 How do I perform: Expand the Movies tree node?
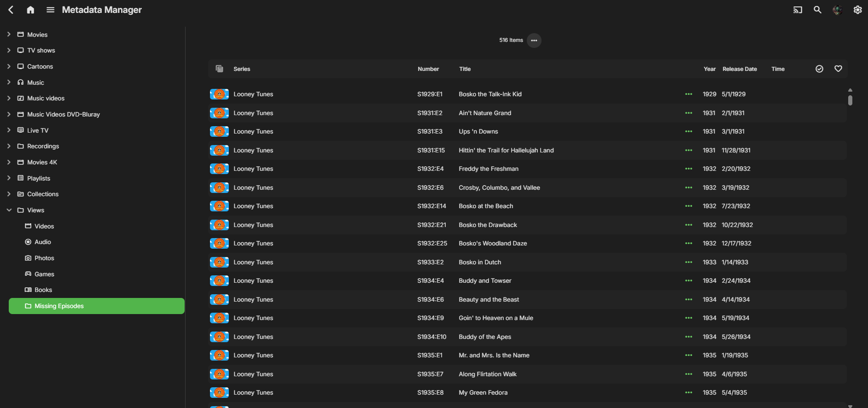[9, 35]
